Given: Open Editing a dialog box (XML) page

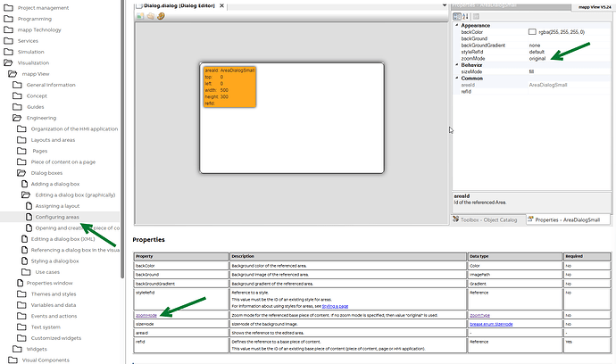Looking at the screenshot, I should pos(62,239).
